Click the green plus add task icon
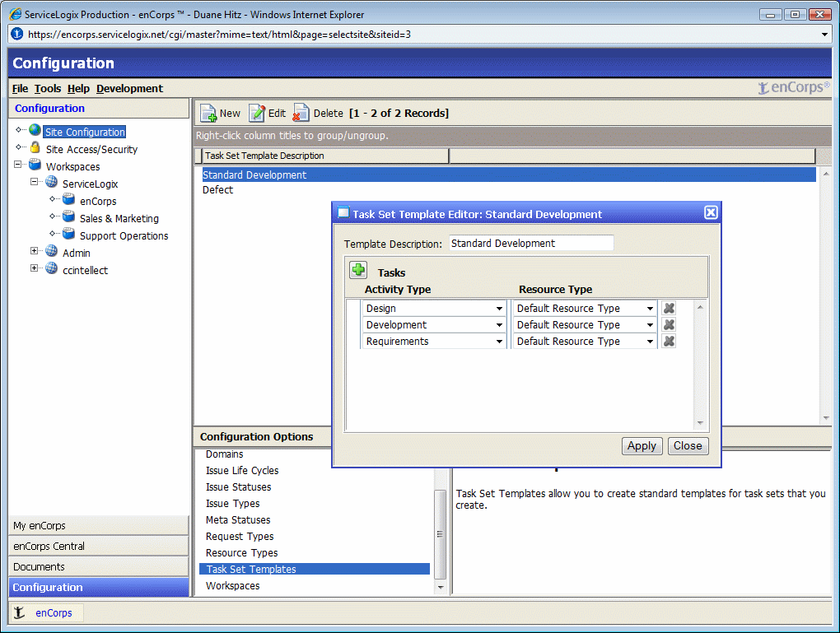840x633 pixels. 358,269
